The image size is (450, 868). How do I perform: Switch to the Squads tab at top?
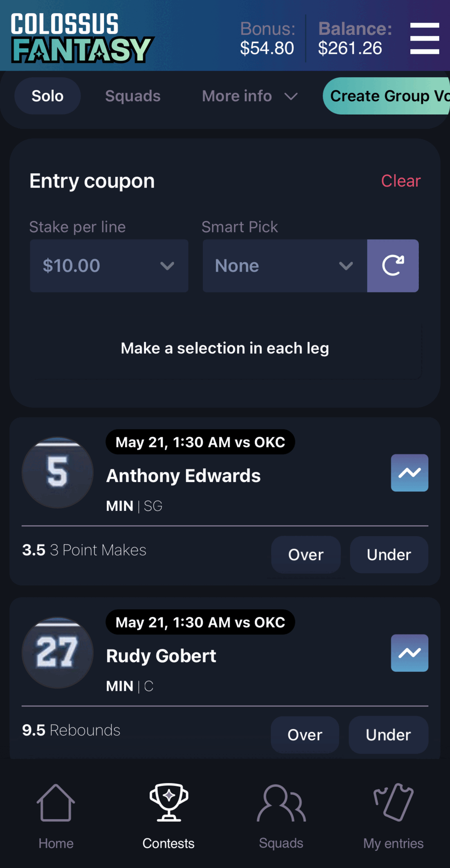133,96
